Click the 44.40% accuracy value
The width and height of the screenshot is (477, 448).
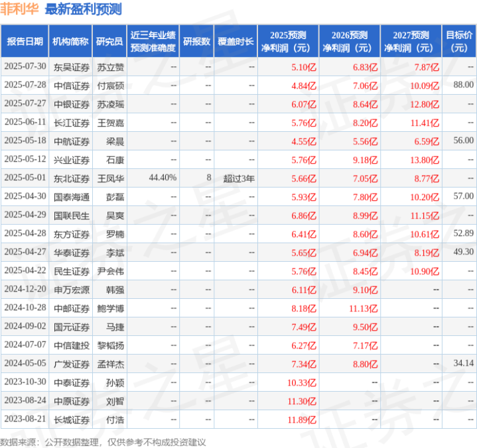click(x=163, y=178)
